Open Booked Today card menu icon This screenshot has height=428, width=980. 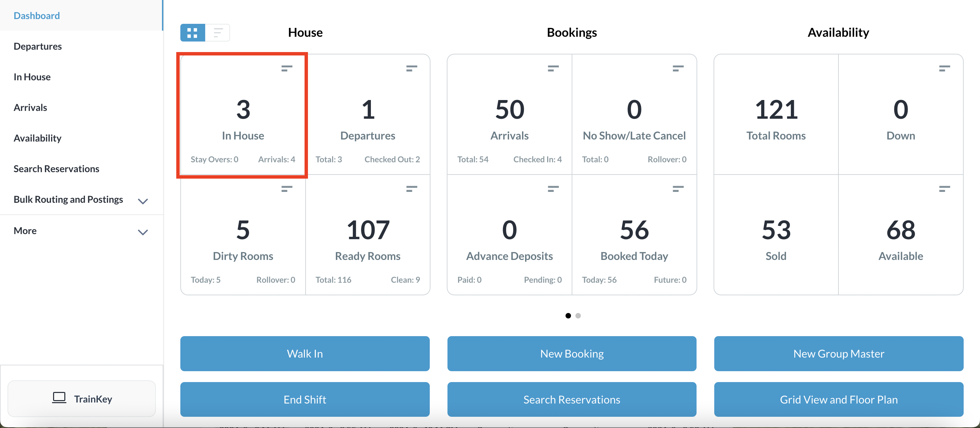pos(677,189)
